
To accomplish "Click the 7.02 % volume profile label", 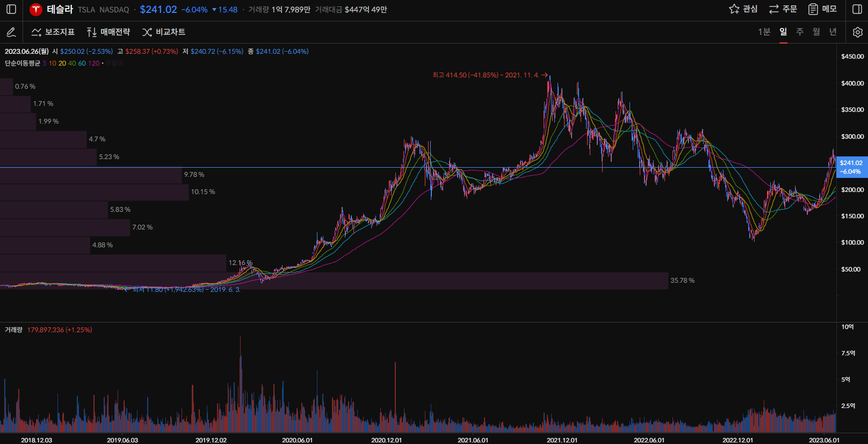I will (x=143, y=227).
